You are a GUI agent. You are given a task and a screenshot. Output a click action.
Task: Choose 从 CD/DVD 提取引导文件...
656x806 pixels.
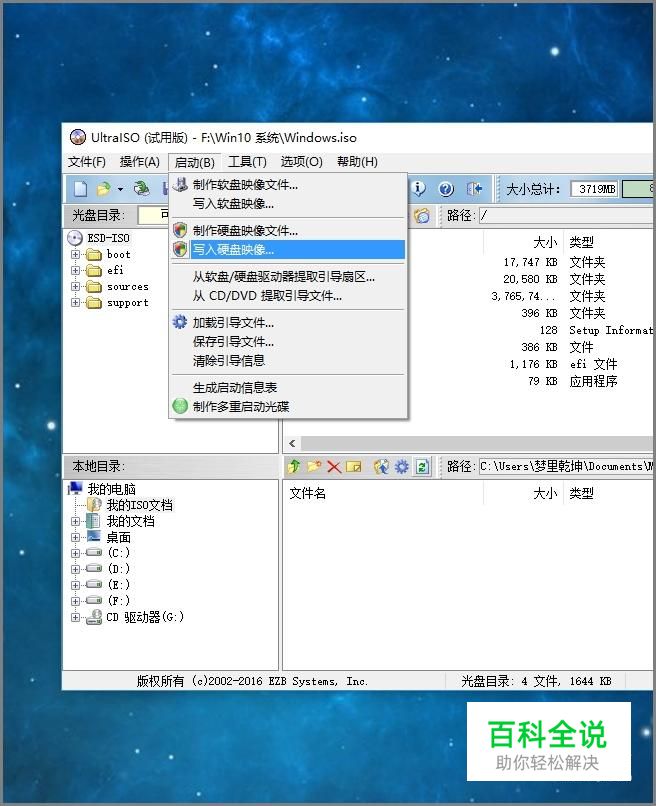pyautogui.click(x=288, y=296)
